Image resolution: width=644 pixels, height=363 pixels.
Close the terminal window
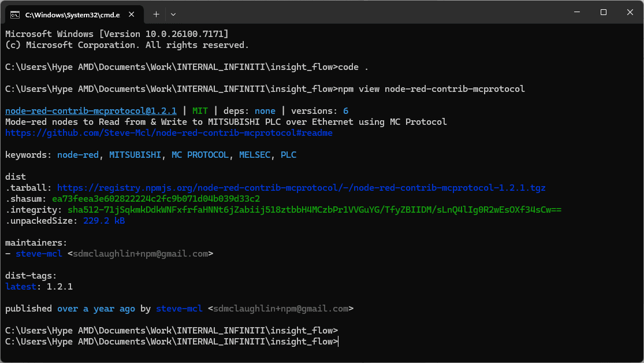[x=630, y=12]
